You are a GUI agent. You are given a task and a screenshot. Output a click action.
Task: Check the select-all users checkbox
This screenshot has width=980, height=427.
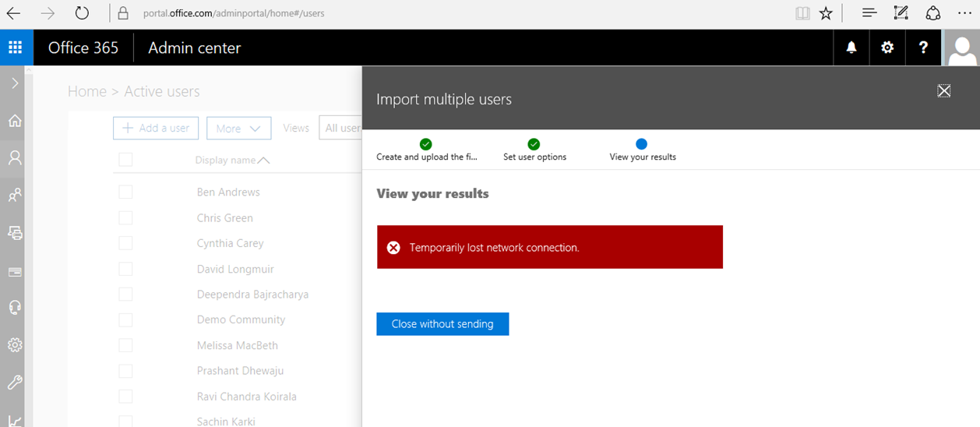pyautogui.click(x=125, y=160)
